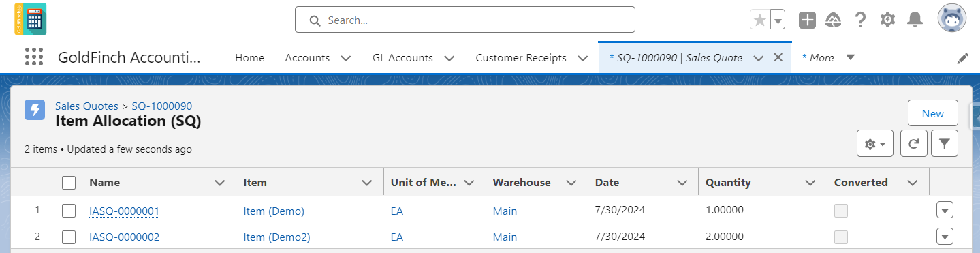
Task: Click inside the Search field
Action: point(464,20)
